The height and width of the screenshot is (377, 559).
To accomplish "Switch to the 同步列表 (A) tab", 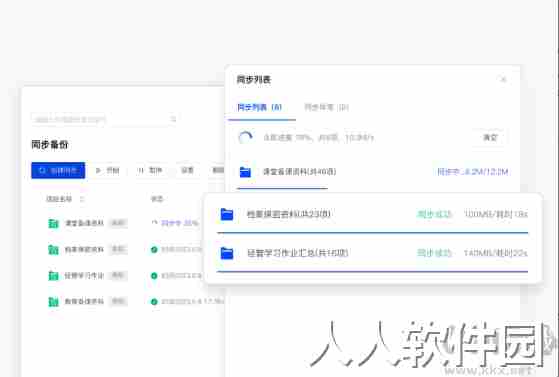I will click(260, 107).
